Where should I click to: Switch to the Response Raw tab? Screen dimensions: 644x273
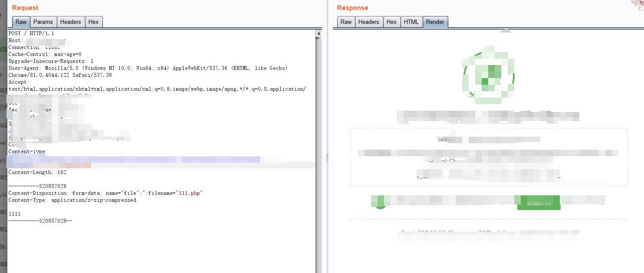click(x=346, y=22)
